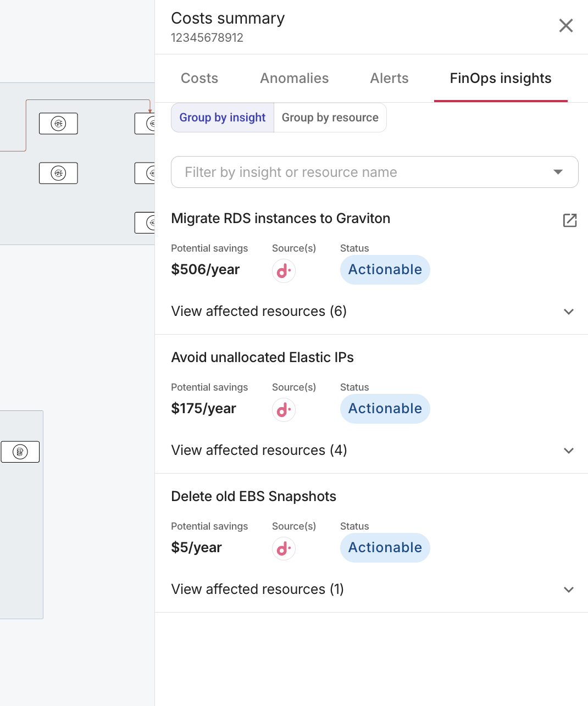Expand View affected resources (6) chevron
Image resolution: width=588 pixels, height=706 pixels.
[569, 312]
